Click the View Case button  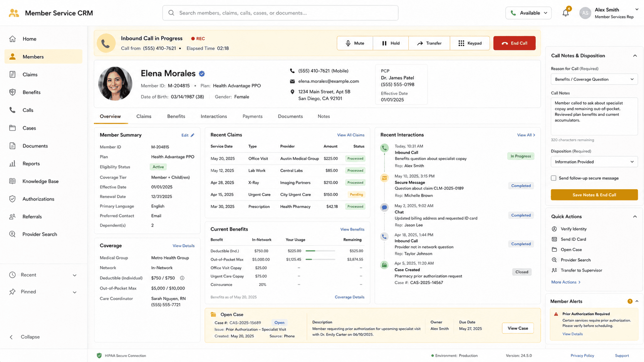tap(518, 328)
